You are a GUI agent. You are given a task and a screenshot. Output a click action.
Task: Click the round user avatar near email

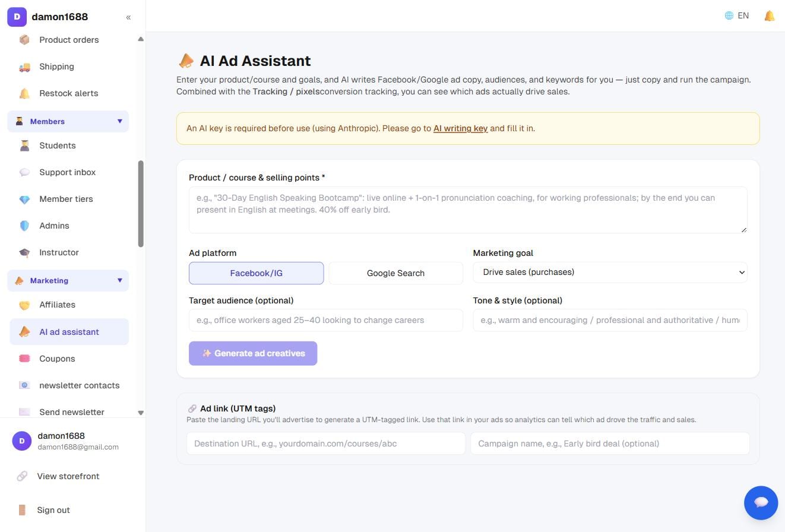pos(22,441)
